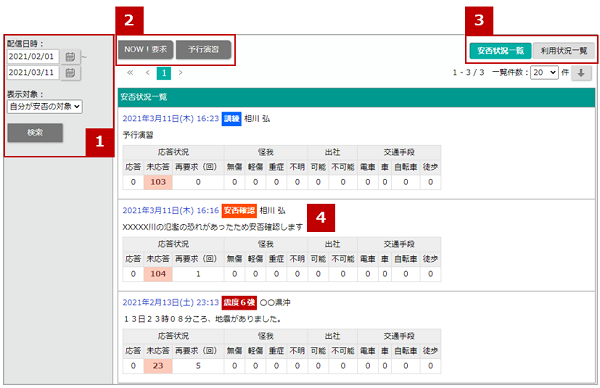
Task: Open the 表示対象 dropdown
Action: tap(45, 107)
